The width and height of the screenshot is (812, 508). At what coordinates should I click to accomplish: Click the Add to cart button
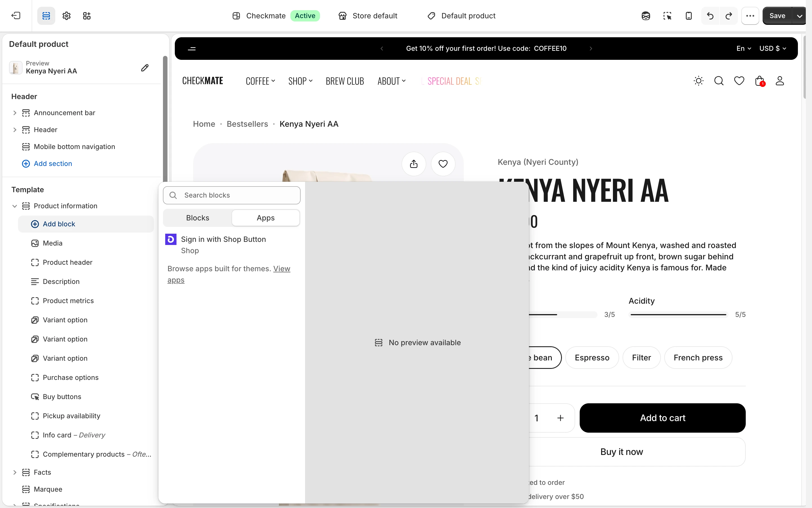point(662,418)
